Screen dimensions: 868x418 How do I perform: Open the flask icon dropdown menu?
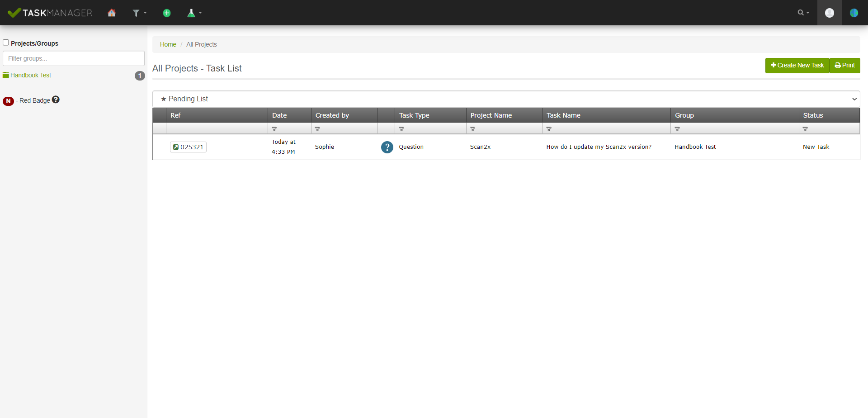tap(194, 13)
